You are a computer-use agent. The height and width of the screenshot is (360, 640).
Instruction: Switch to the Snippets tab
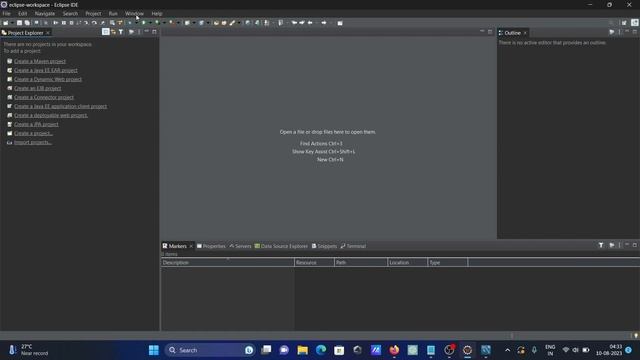click(324, 246)
